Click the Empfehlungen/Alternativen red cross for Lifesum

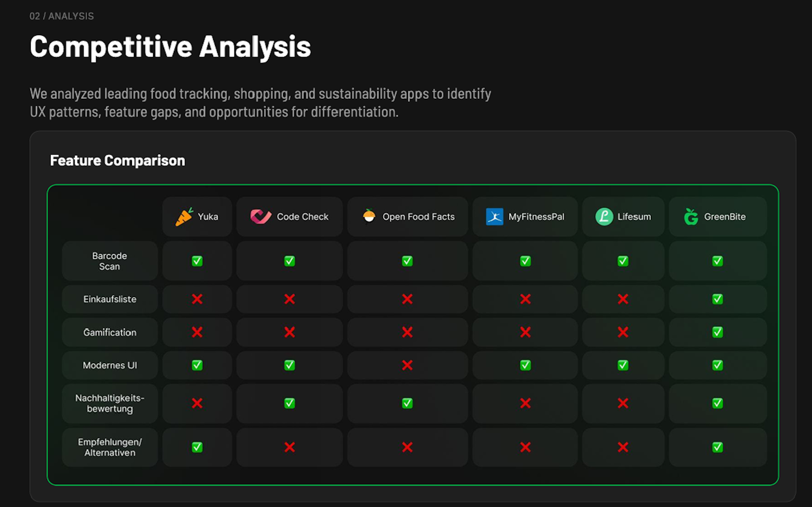(623, 447)
